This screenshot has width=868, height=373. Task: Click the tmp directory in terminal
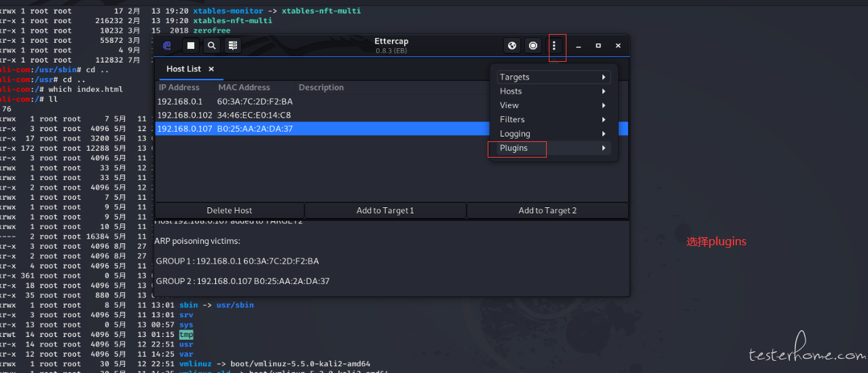tap(186, 334)
